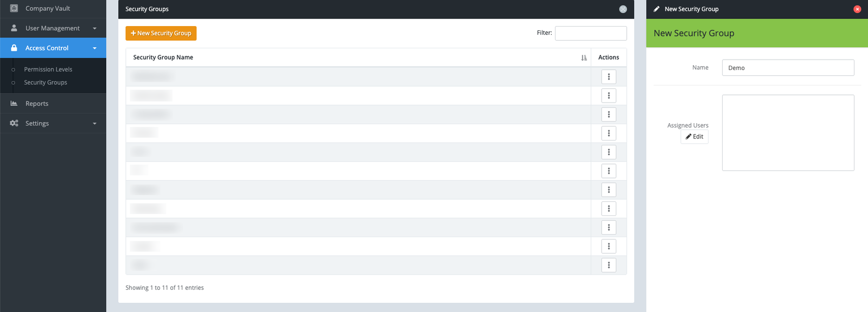
Task: Click the User Management person icon
Action: (x=14, y=28)
